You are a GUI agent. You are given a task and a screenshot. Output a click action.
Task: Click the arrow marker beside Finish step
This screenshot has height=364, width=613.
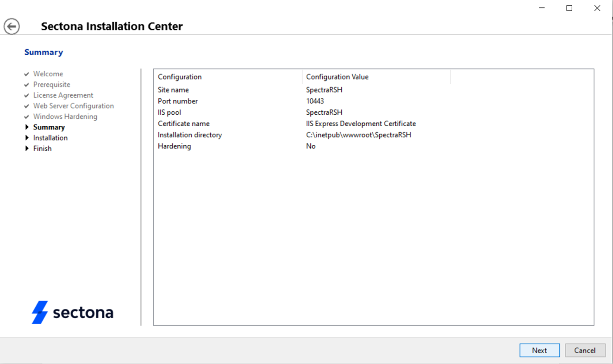27,148
